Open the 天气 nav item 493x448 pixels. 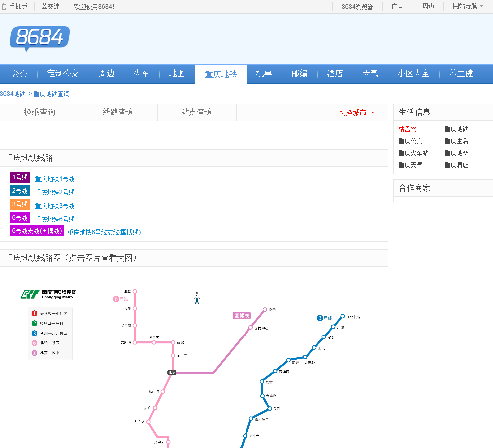tap(370, 74)
